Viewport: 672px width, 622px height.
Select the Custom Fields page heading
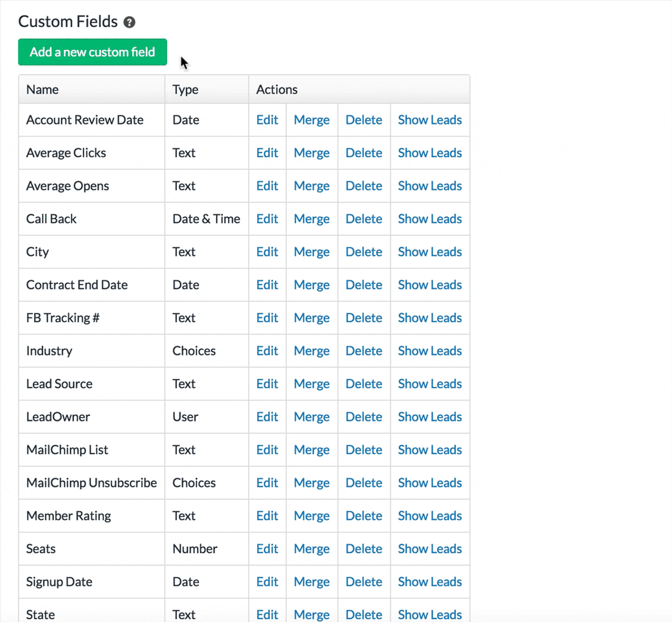[x=68, y=22]
